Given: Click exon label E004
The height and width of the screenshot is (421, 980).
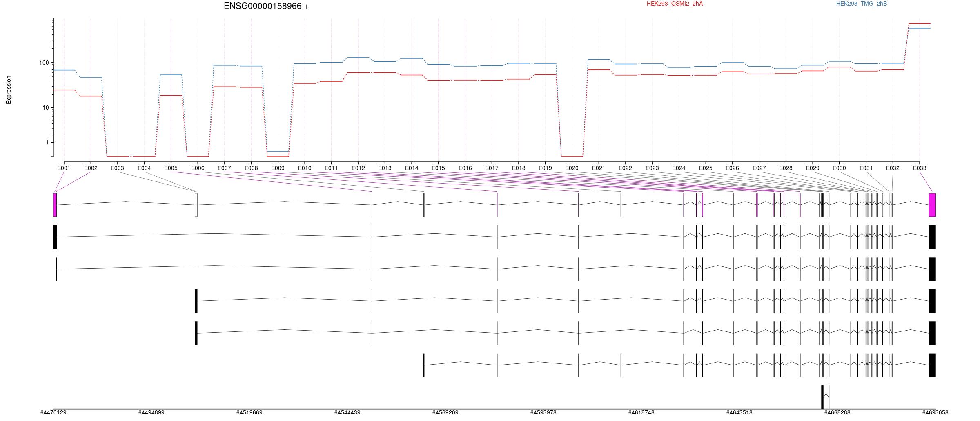Looking at the screenshot, I should tap(144, 168).
